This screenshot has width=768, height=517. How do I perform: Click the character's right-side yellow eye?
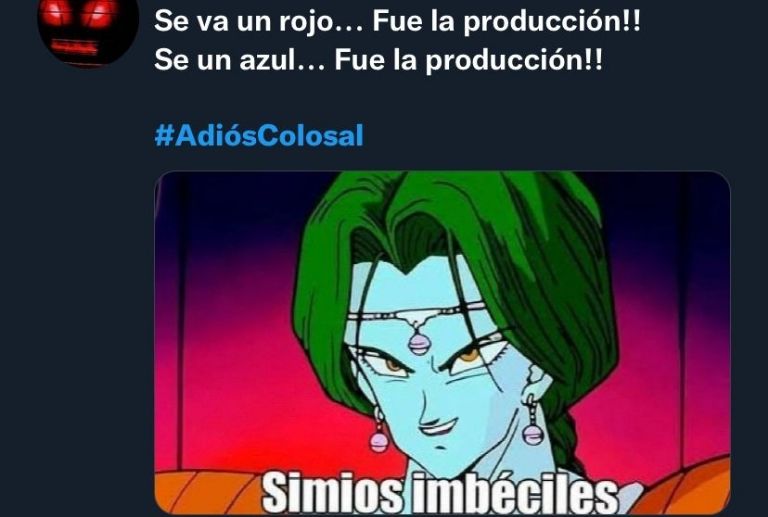pos(469,353)
